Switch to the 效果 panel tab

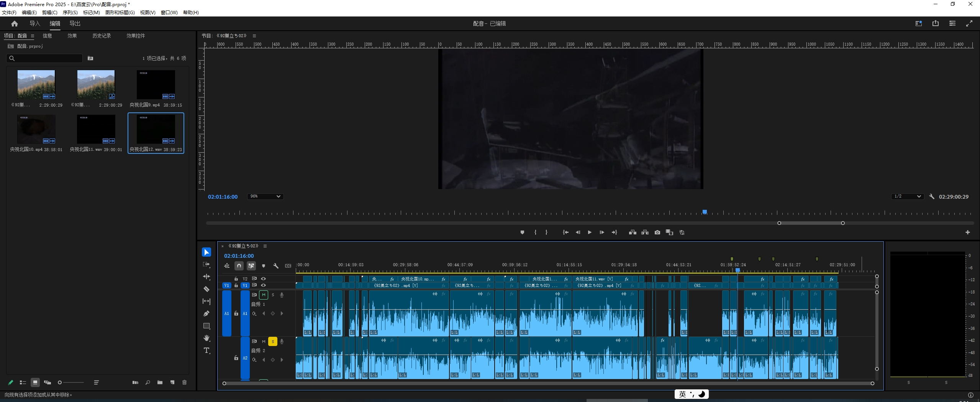72,36
